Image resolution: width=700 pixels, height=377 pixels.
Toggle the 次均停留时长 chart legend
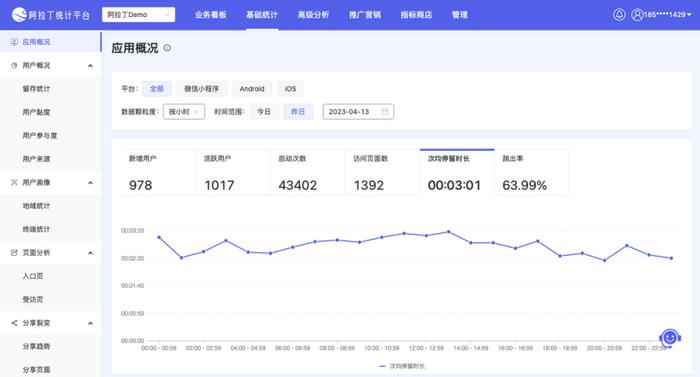coord(402,366)
